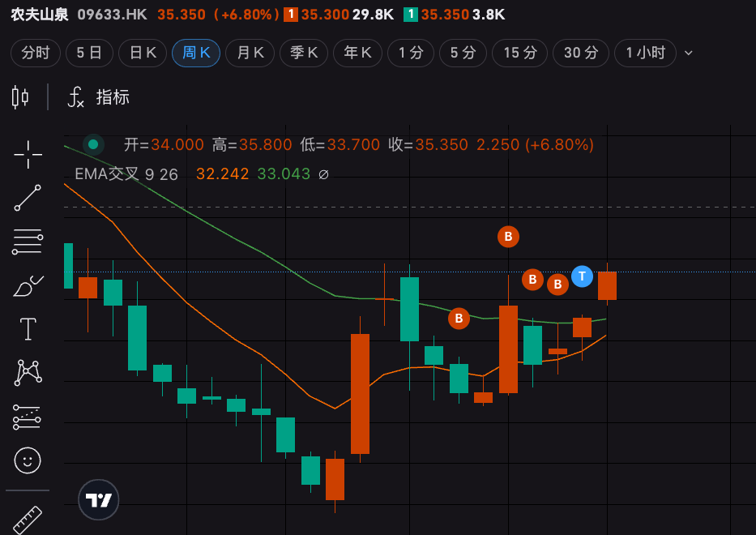
Task: Select the ruler measure tool
Action: pyautogui.click(x=28, y=519)
